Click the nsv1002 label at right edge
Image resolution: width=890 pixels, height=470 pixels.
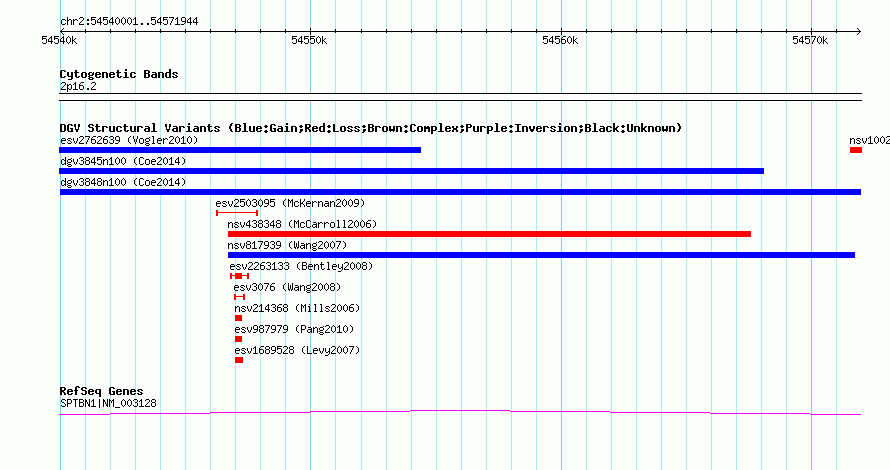pos(870,140)
